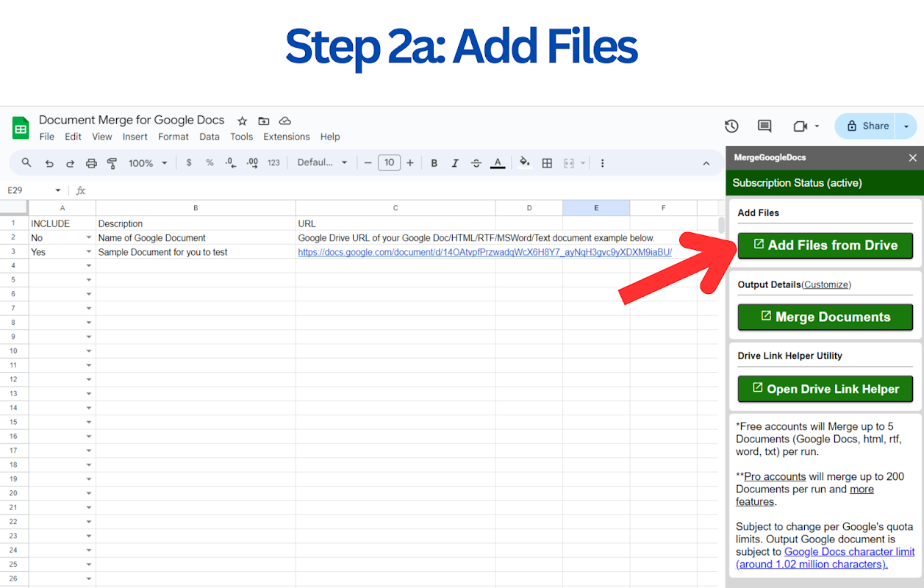Screen dimensions: 924x588
Task: Open the Data menu
Action: (x=209, y=137)
